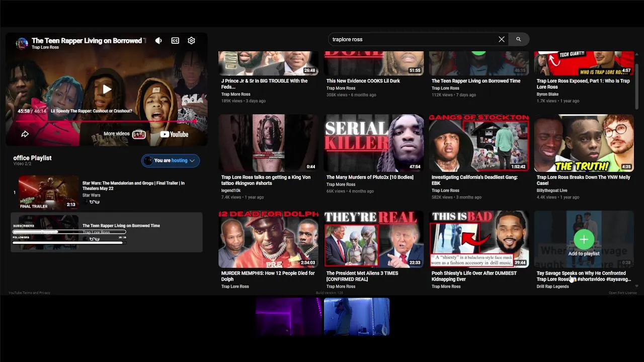Expand the 'You are hosting' dropdown
644x362 pixels.
pyautogui.click(x=171, y=160)
